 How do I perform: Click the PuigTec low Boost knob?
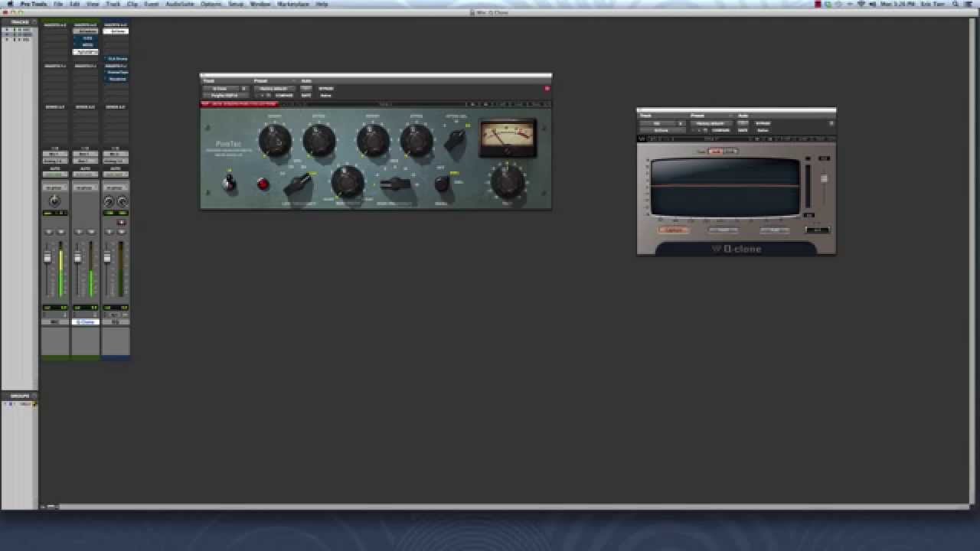pyautogui.click(x=274, y=139)
